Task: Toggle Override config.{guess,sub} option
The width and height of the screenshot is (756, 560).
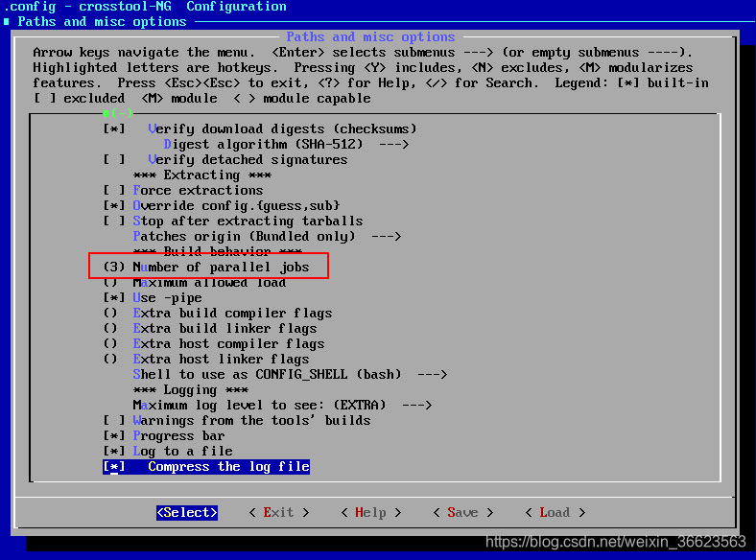Action: pos(222,206)
